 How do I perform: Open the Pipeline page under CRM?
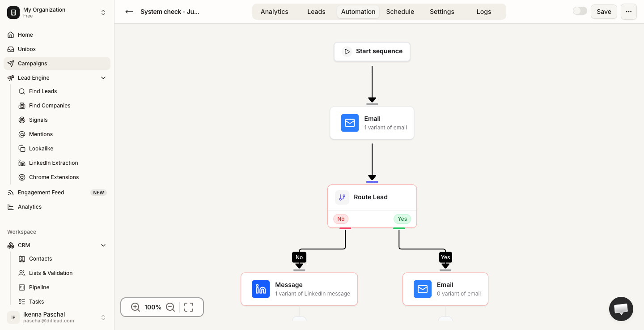pos(62,287)
